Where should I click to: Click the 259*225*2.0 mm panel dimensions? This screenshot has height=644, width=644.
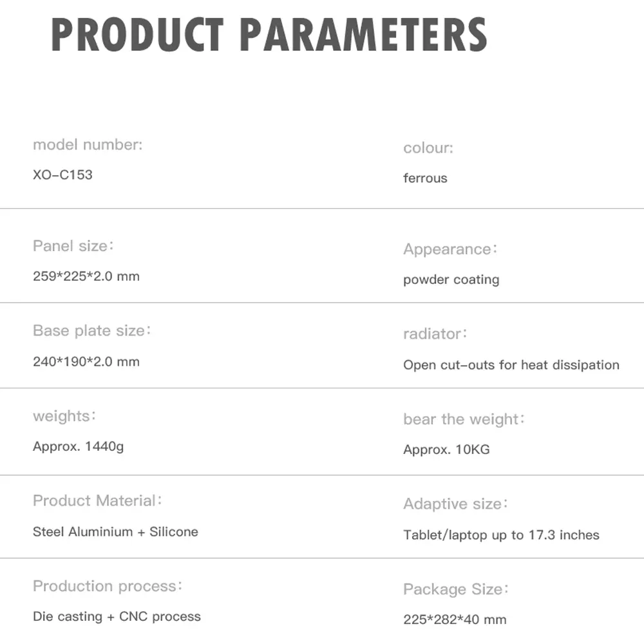(x=86, y=276)
